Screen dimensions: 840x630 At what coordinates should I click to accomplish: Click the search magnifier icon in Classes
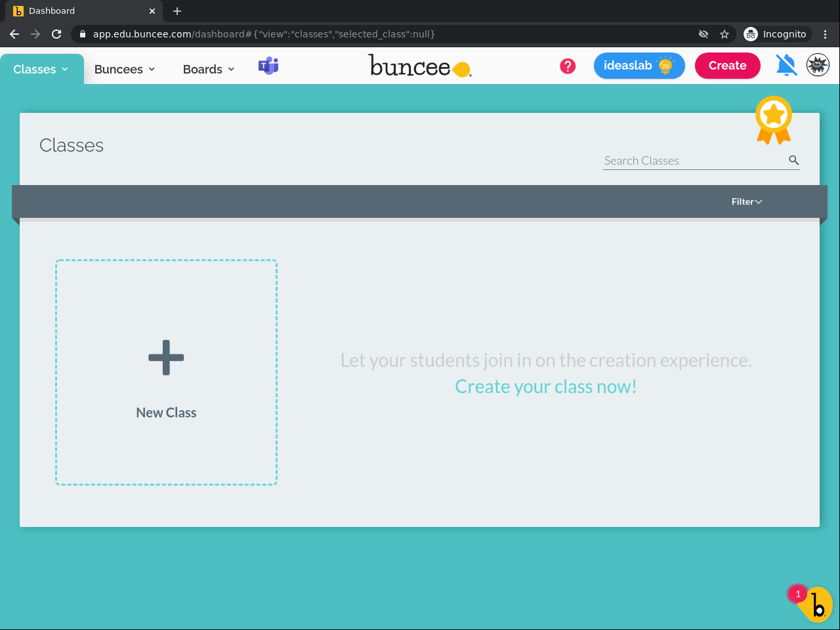pos(793,160)
